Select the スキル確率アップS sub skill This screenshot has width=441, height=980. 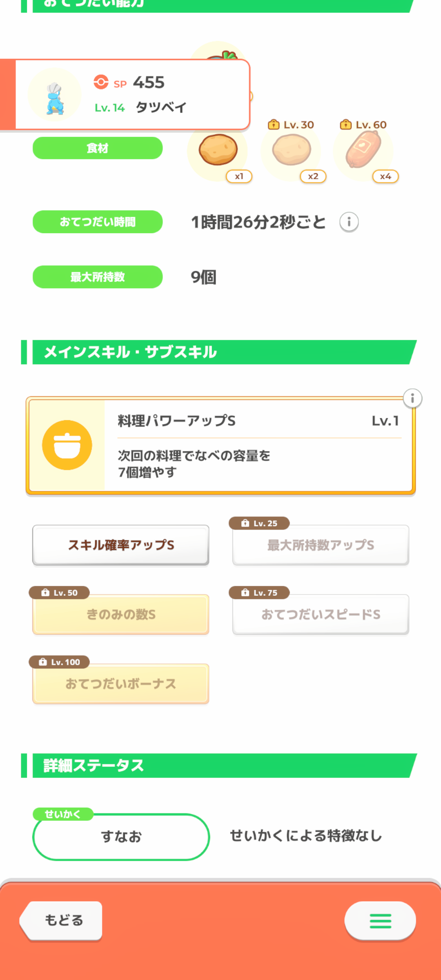coord(121,545)
